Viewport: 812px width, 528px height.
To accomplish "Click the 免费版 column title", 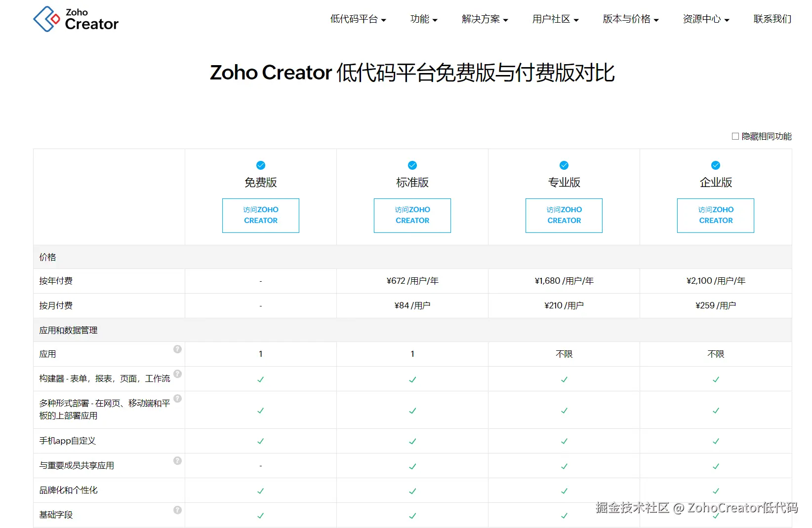I will coord(261,183).
